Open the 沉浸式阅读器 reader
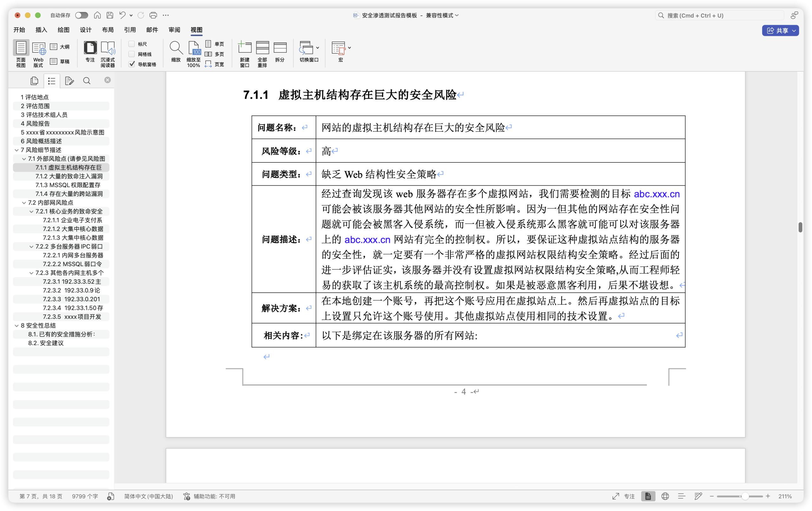Viewport: 812px width, 511px height. tap(108, 53)
